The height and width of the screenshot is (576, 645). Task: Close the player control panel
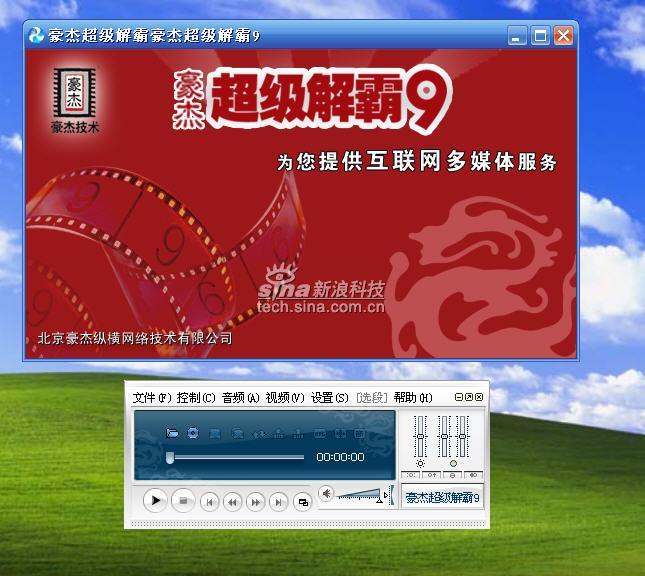(x=479, y=397)
